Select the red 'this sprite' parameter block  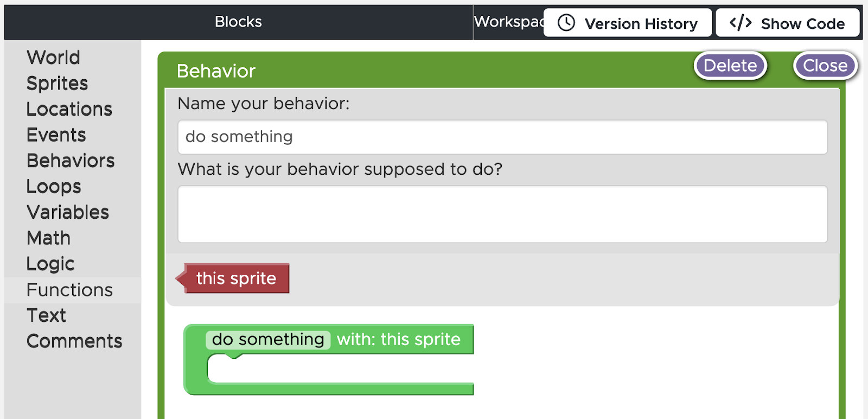point(233,278)
